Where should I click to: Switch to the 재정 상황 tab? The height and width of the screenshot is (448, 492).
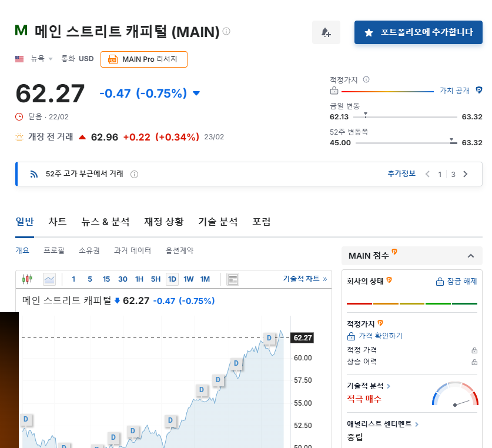164,222
